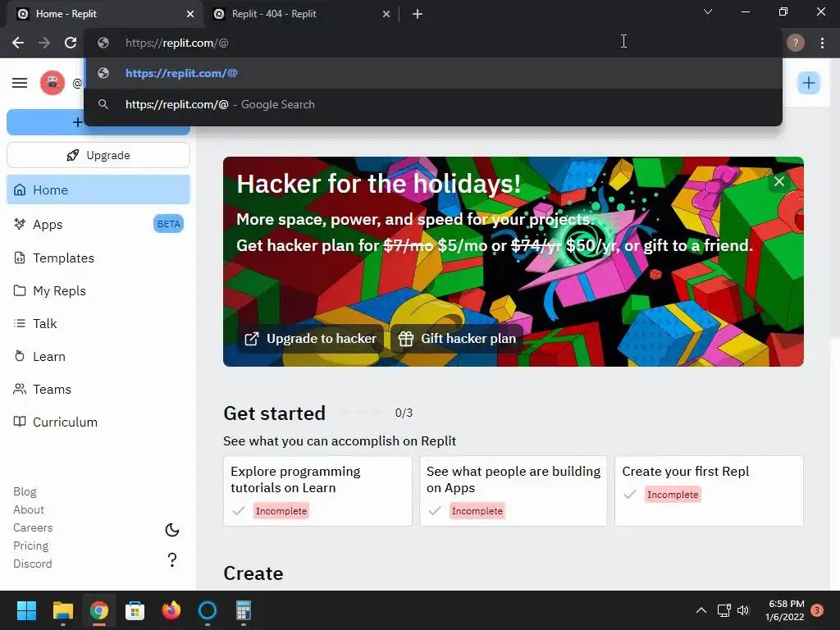Click the blue plus button at top right
The height and width of the screenshot is (630, 840).
click(x=808, y=83)
